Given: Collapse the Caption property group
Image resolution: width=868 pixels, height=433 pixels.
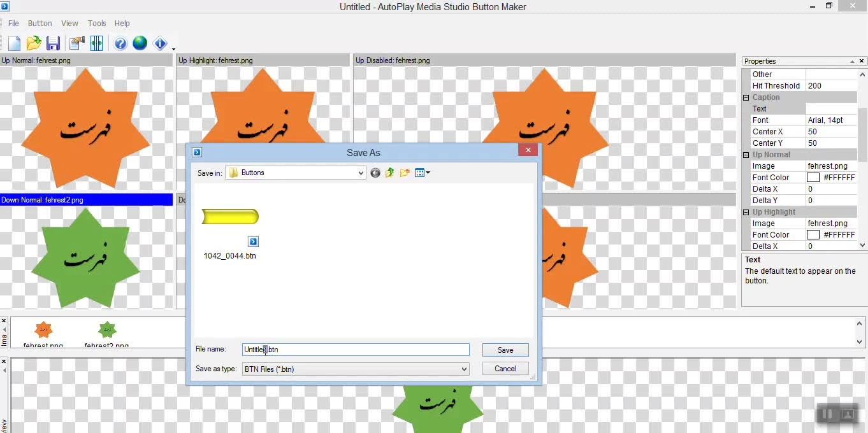Looking at the screenshot, I should tap(746, 97).
